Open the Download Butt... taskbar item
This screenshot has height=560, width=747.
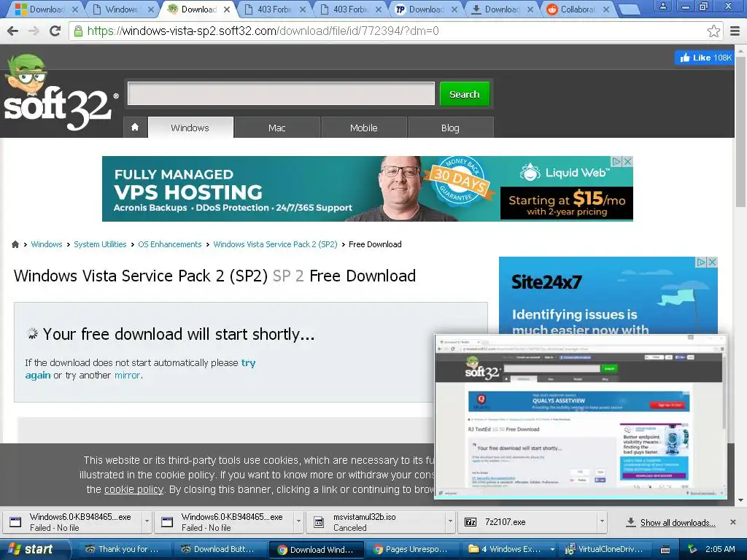pyautogui.click(x=218, y=549)
